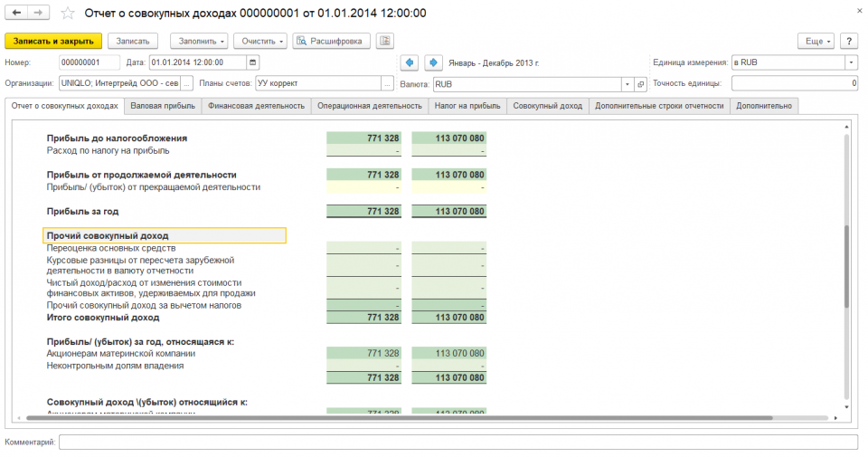Click Неконтрольным долям владения label
868x457 pixels.
click(115, 366)
